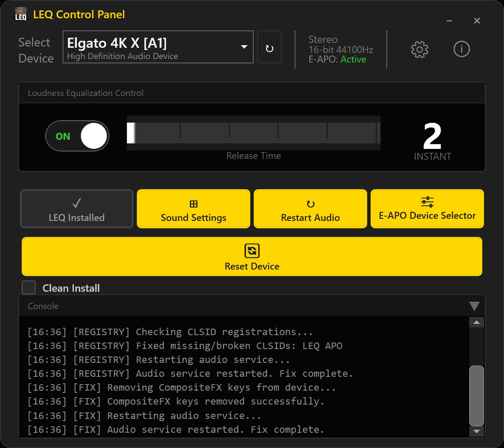The image size is (504, 448).
Task: Turn off the Loudness Equalization ON switch
Action: pos(77,136)
